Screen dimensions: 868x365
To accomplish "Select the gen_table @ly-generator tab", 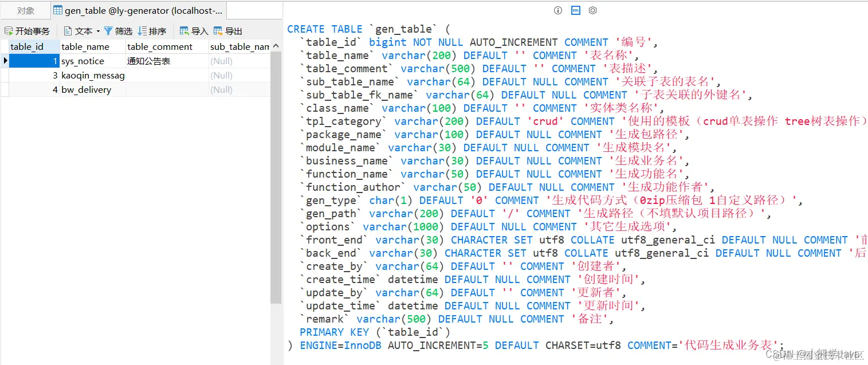I will coord(138,10).
